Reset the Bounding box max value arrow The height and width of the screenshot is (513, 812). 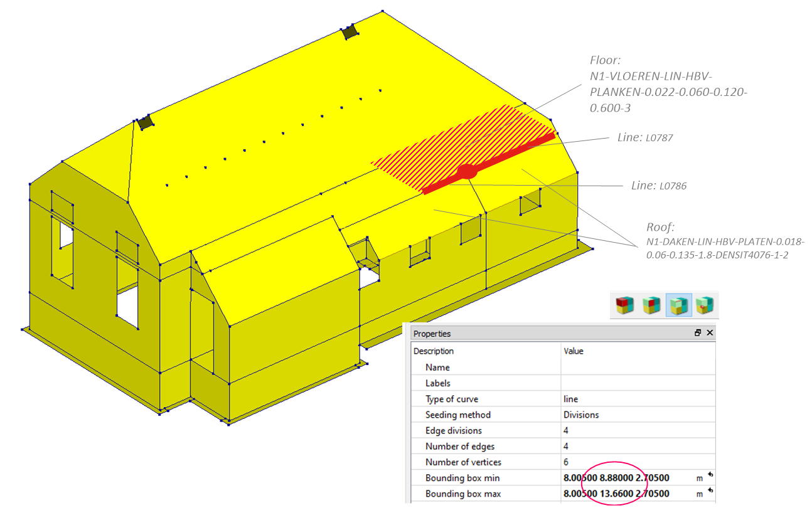pos(711,492)
